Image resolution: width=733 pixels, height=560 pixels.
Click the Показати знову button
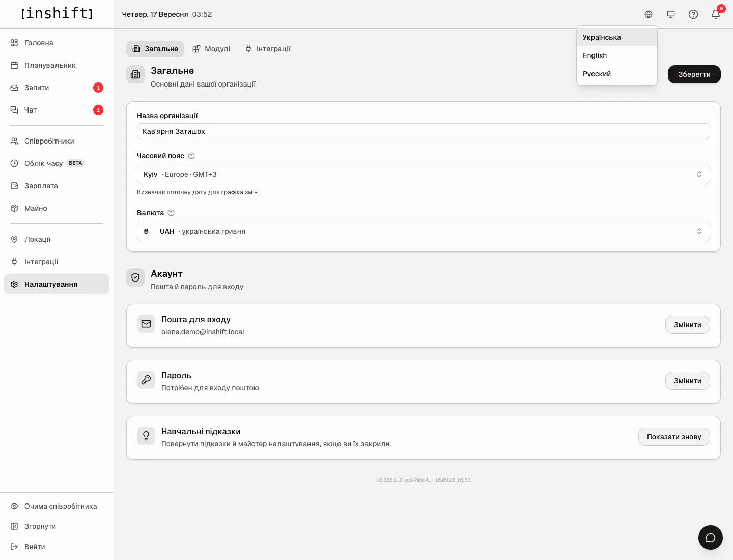[674, 437]
